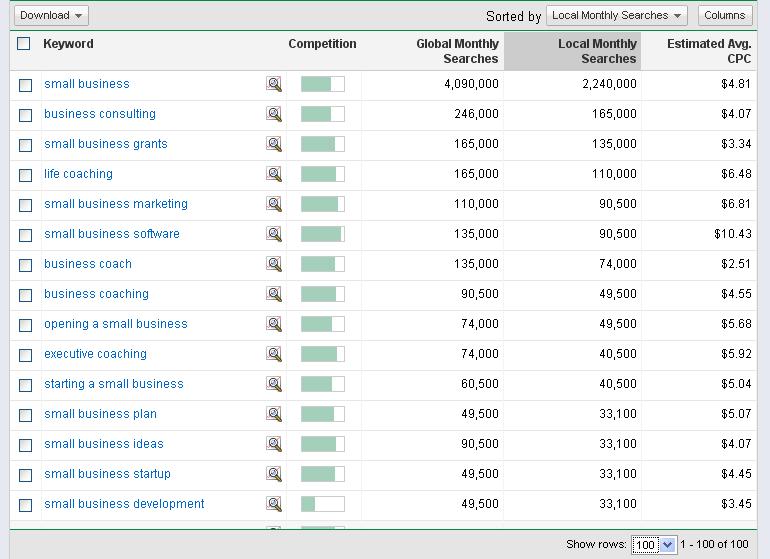Check the box for small business row
This screenshot has width=770, height=559.
[26, 85]
